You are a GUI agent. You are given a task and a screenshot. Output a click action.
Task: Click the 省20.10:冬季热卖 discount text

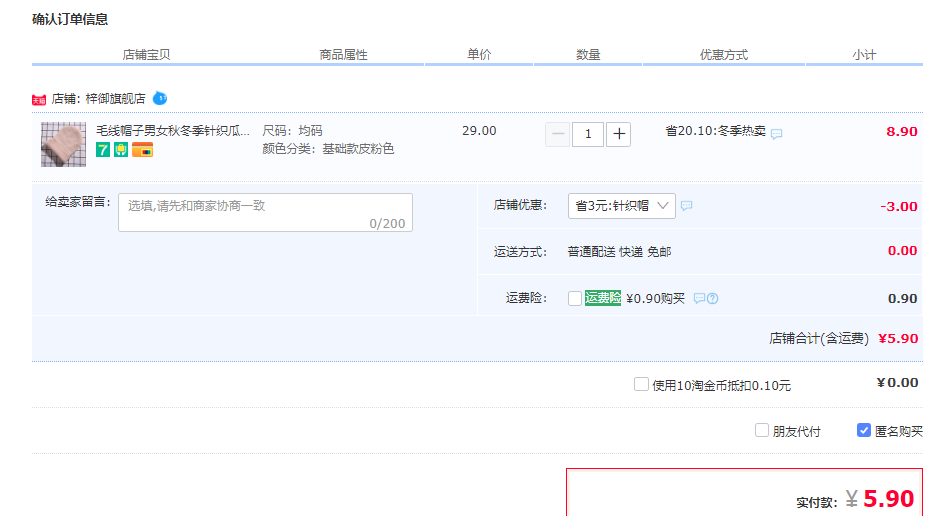pos(715,131)
